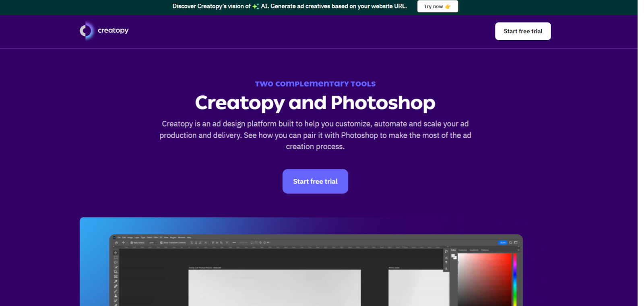Switch to the Swatches tab
The image size is (644, 306).
tap(462, 250)
